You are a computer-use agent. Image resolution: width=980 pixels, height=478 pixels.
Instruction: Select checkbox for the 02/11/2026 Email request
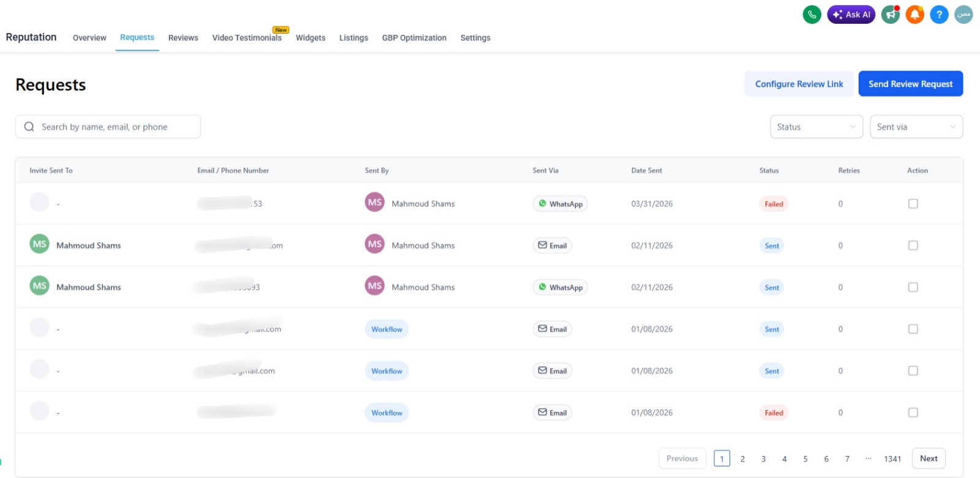(x=913, y=245)
